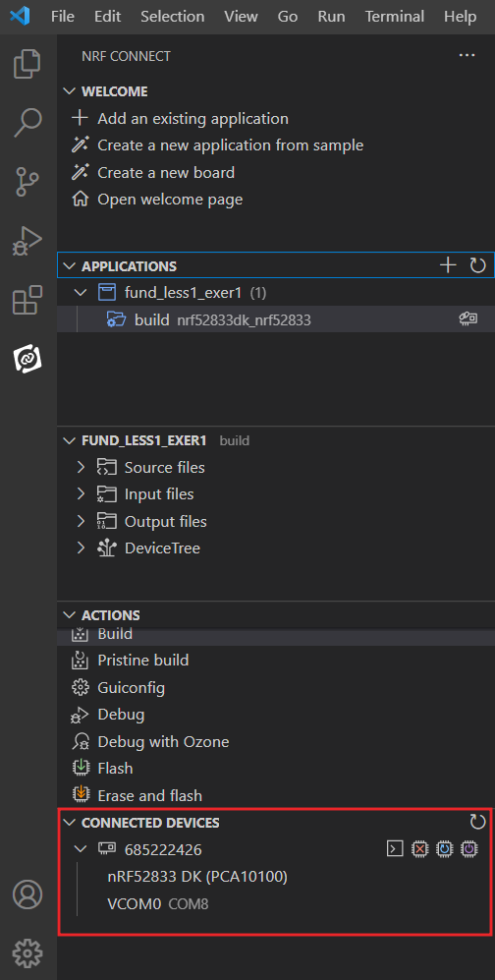Viewport: 495px width, 980px height.
Task: Open the Terminal menu
Action: pos(395,17)
